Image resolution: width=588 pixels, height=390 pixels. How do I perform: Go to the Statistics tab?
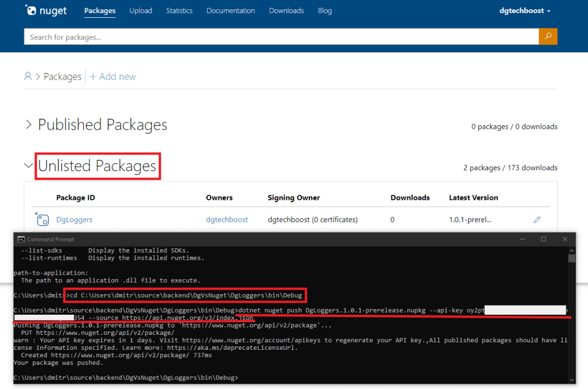(x=179, y=11)
